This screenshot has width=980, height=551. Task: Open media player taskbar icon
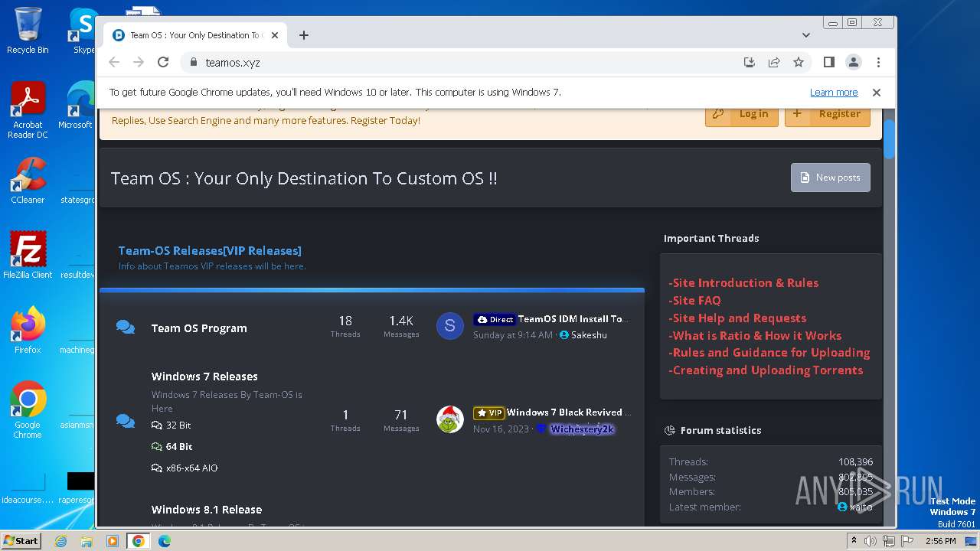[113, 541]
